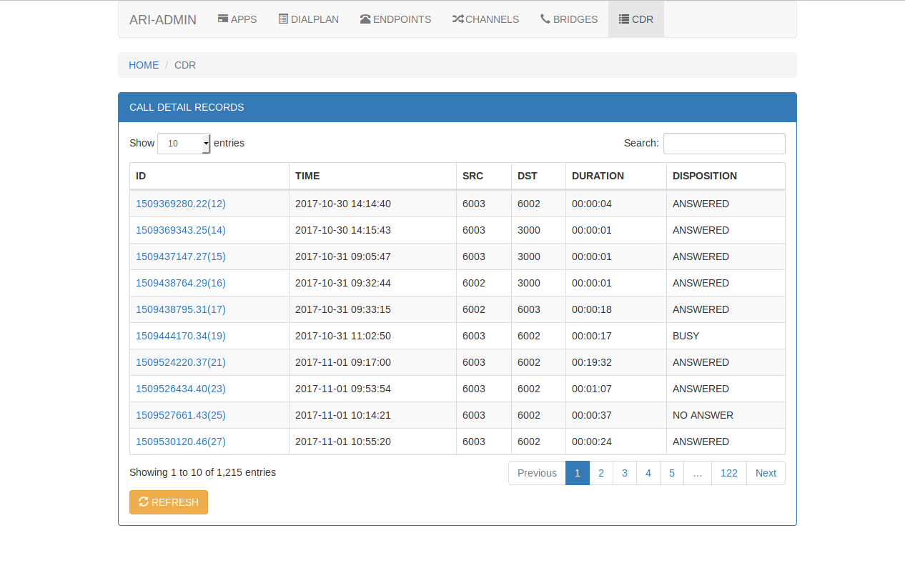Click the Refresh button
The height and width of the screenshot is (588, 905).
(x=169, y=502)
